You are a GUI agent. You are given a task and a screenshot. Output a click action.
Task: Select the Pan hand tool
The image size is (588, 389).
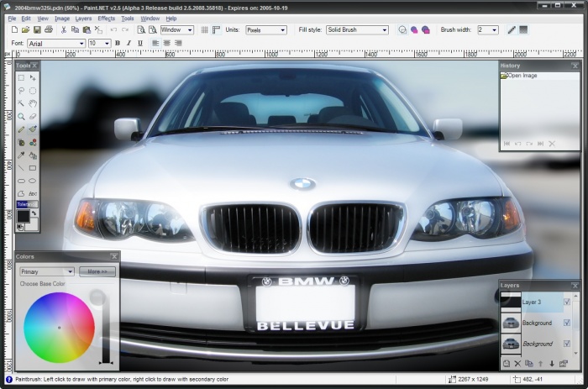(33, 103)
